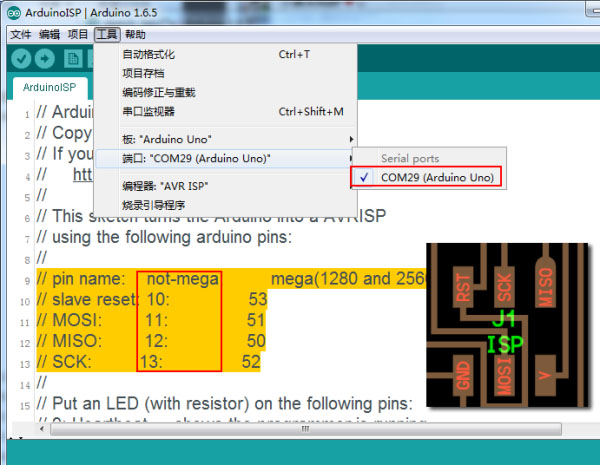This screenshot has width=600, height=465.
Task: Click the underlined htt link on line 4
Action: [x=83, y=175]
